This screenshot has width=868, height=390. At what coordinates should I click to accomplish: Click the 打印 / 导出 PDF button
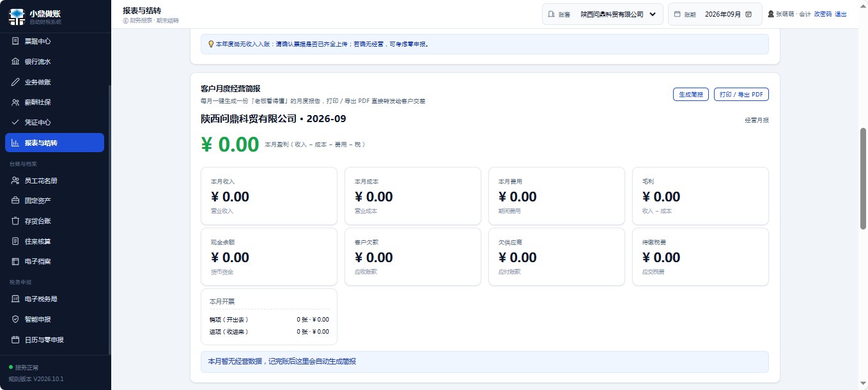741,94
